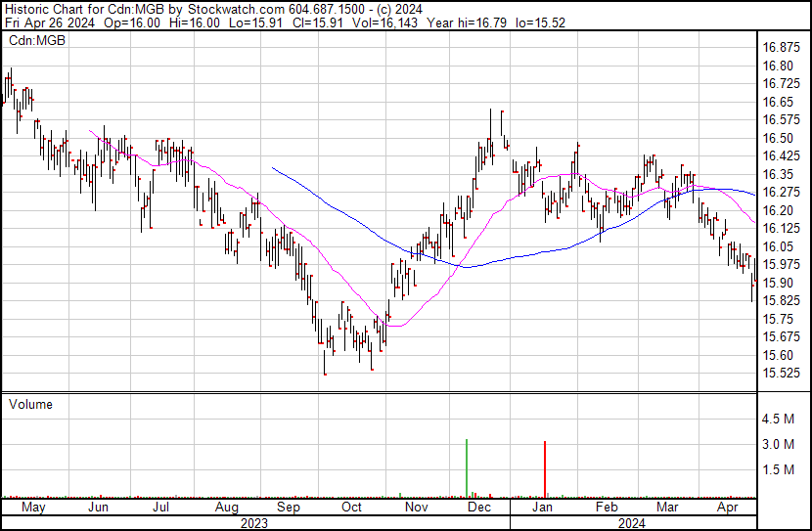Click the Volume panel label
This screenshot has width=812, height=531.
30,404
